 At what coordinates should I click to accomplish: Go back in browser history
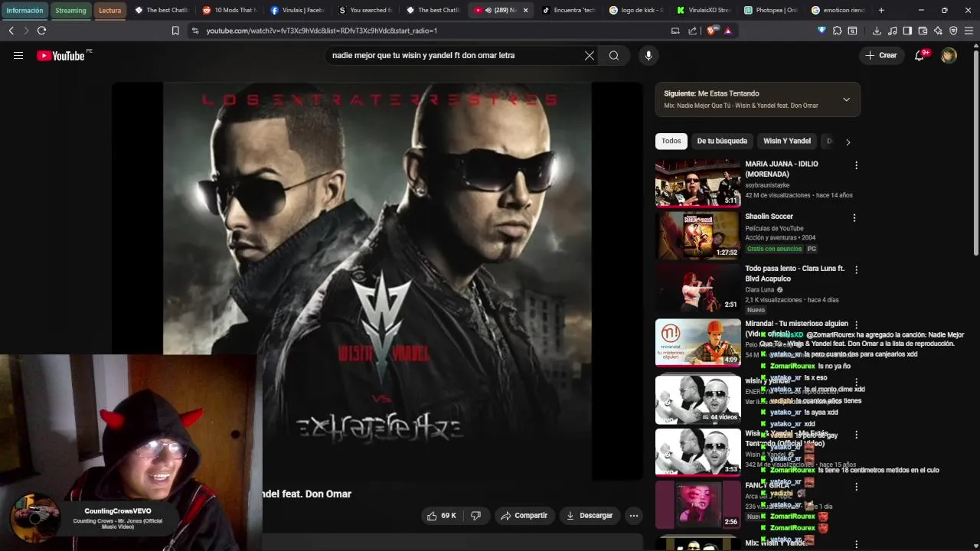point(11,31)
